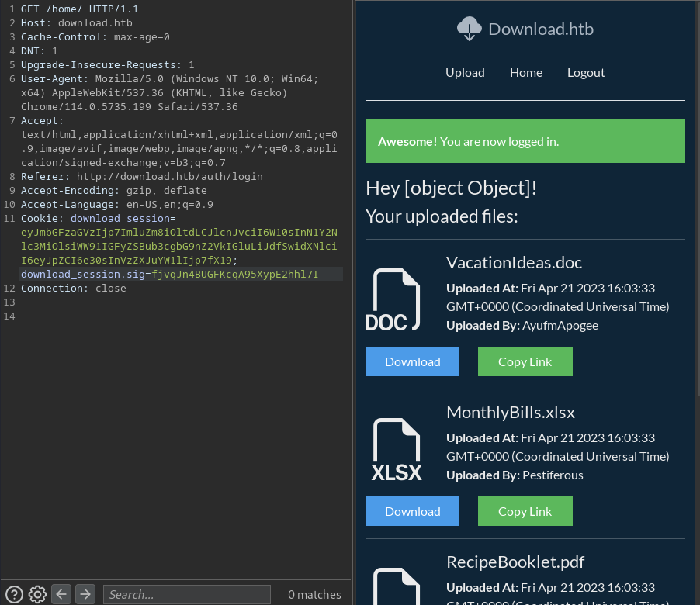This screenshot has width=700, height=605.
Task: Click the 'Your uploaded files:' heading
Action: click(442, 216)
